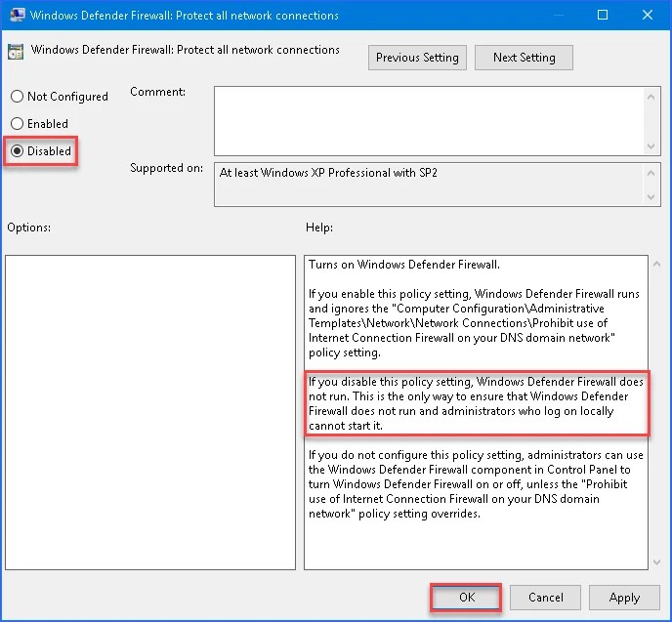The height and width of the screenshot is (622, 672).
Task: Click 'At least Windows XP Professional with SP2' text
Action: click(328, 173)
